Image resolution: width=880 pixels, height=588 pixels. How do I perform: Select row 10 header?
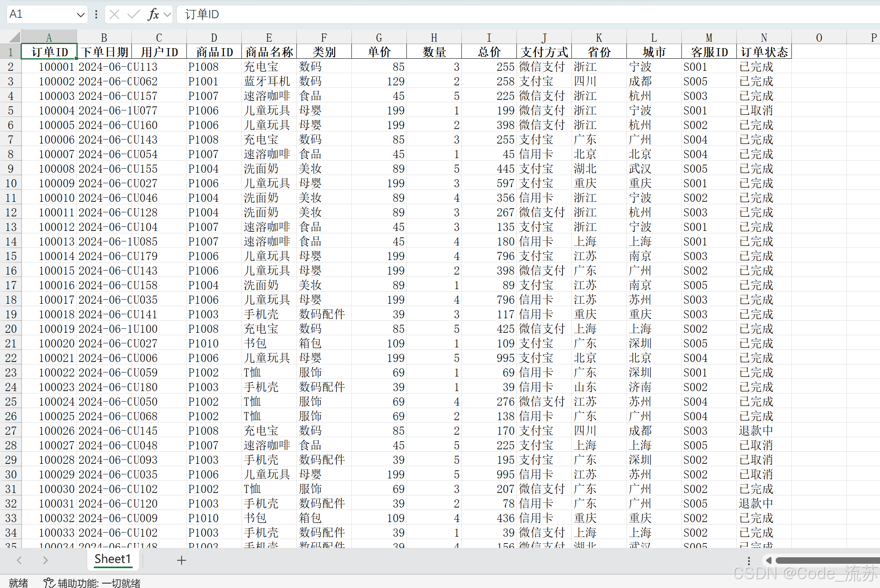coord(11,183)
